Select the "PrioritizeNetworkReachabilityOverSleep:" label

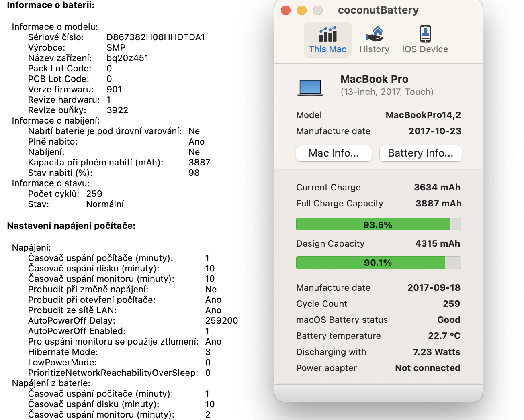[113, 373]
